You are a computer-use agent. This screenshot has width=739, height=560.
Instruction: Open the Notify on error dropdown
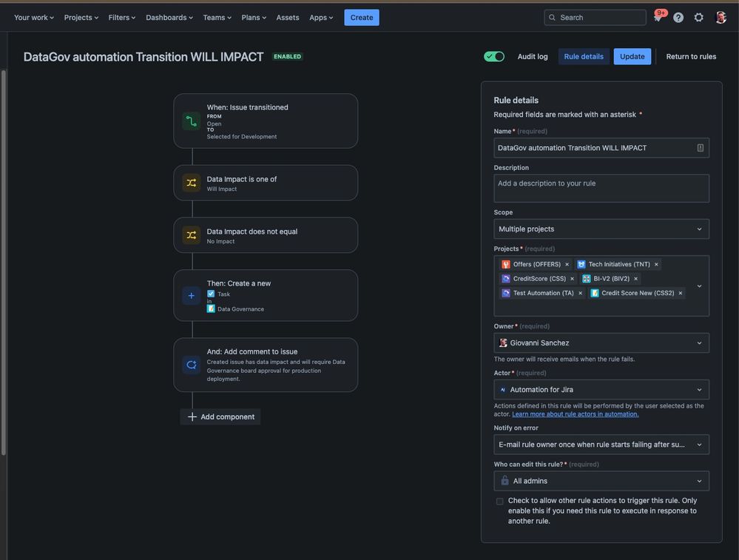(x=601, y=445)
